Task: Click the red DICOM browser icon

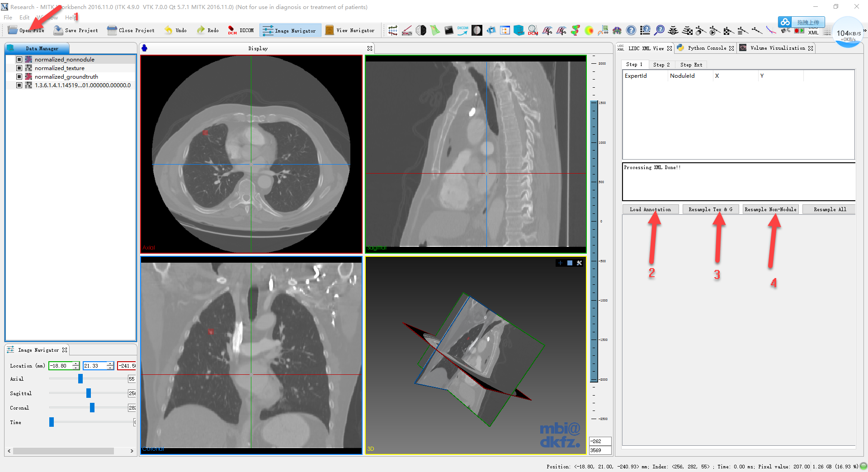Action: pyautogui.click(x=232, y=30)
